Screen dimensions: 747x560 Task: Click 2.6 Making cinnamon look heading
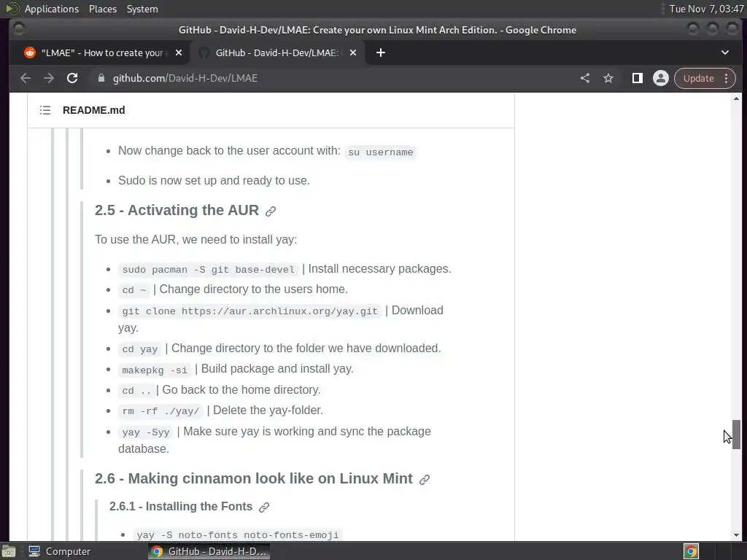[253, 478]
